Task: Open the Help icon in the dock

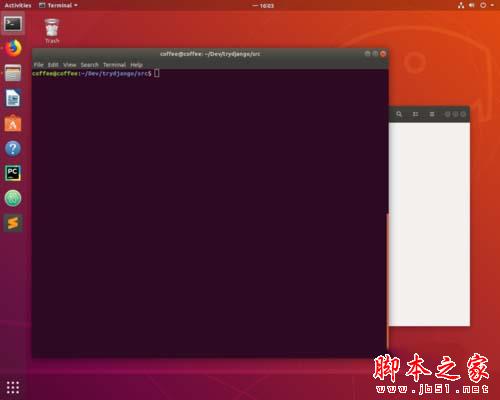Action: 13,148
